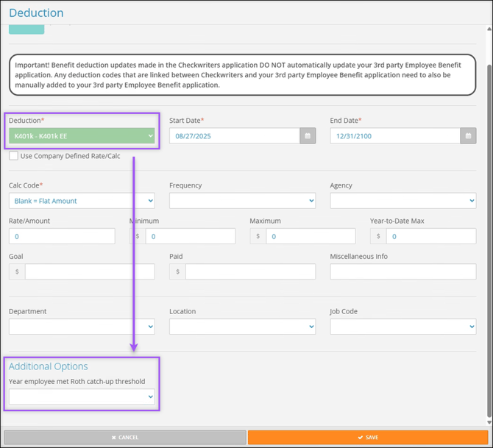Click the scrollbar down arrow
Viewport: 493px width, 448px height.
[489, 422]
